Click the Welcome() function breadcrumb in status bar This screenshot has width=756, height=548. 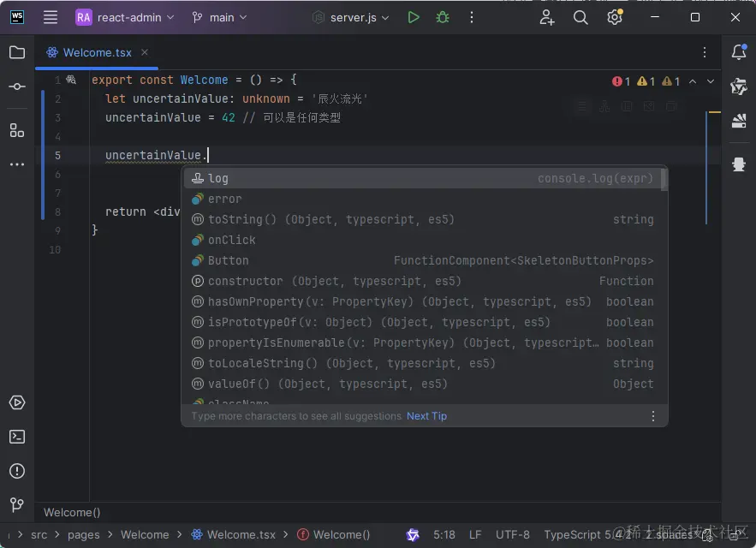334,534
